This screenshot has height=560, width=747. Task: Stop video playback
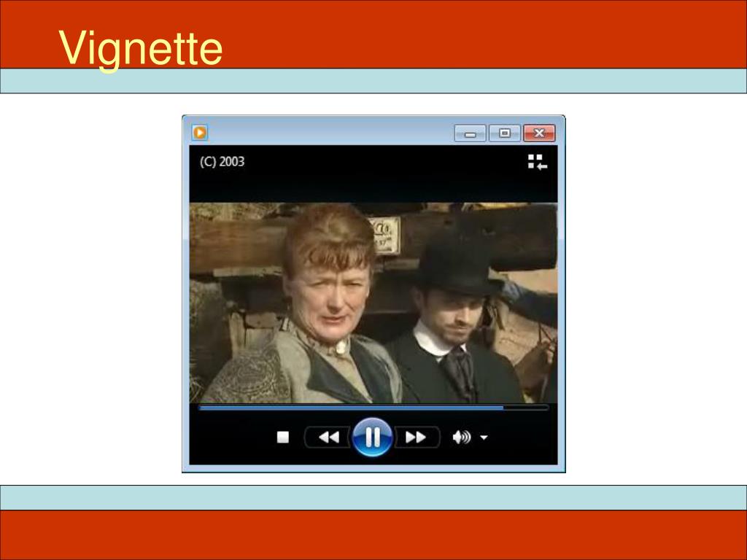[x=283, y=437]
